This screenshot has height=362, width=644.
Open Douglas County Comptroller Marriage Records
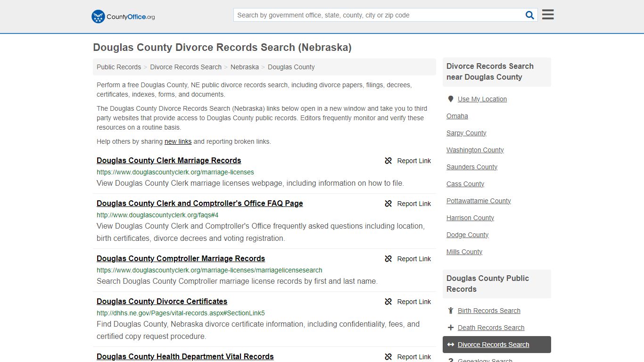point(181,258)
